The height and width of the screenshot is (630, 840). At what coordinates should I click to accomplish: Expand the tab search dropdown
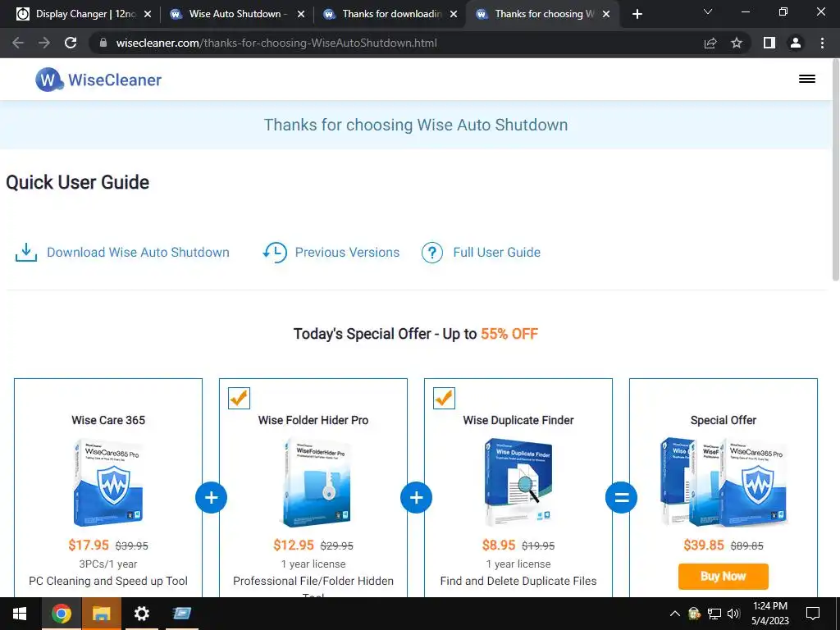[x=708, y=11]
